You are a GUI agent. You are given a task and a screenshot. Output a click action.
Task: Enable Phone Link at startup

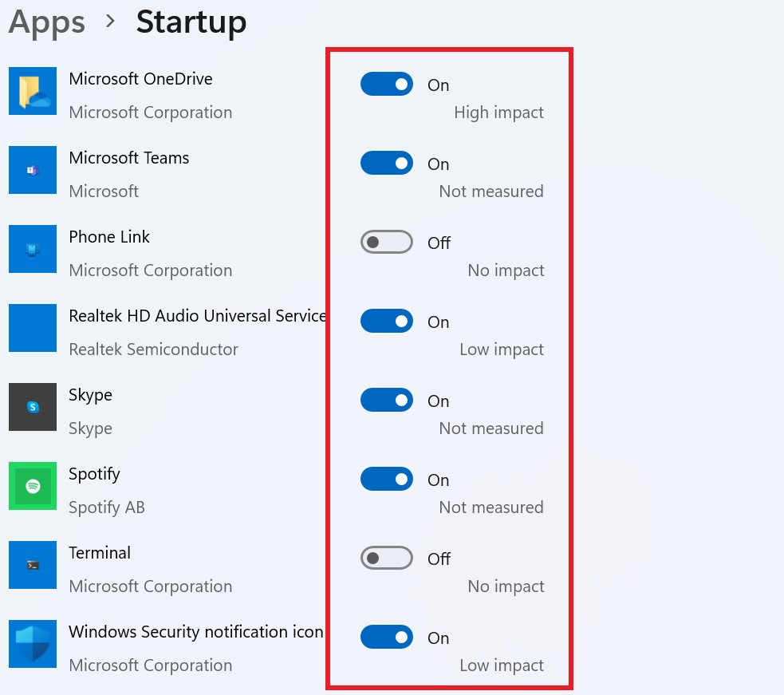click(387, 242)
